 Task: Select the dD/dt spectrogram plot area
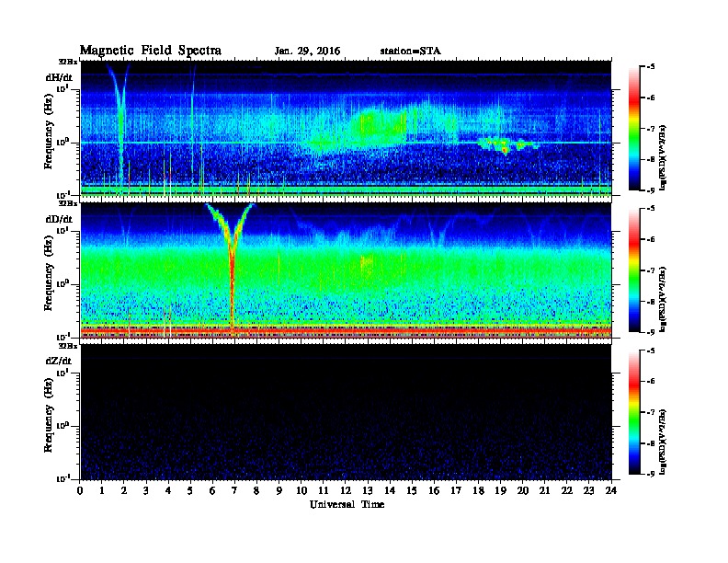tap(347, 270)
